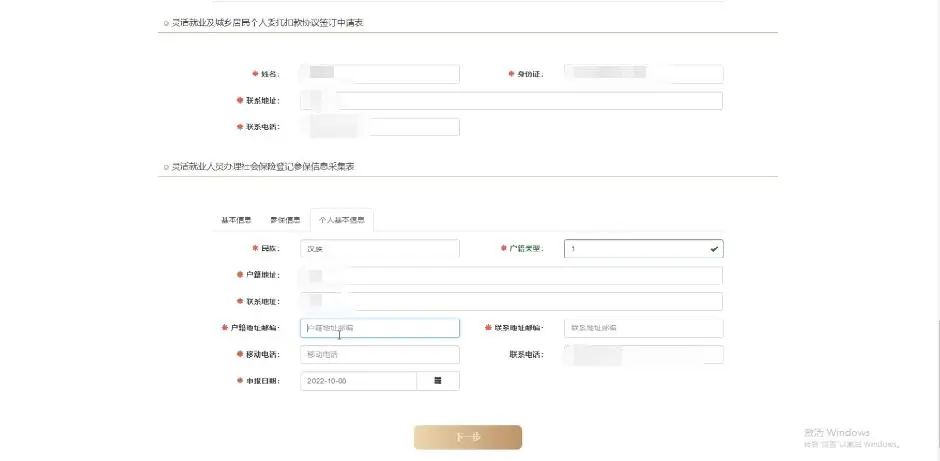Open the calendar picker beside 申报日期
Image resolution: width=940 pixels, height=461 pixels.
(438, 381)
